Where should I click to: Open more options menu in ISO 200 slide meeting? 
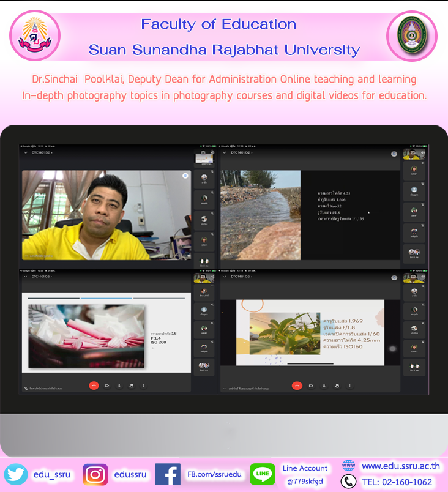[143, 386]
